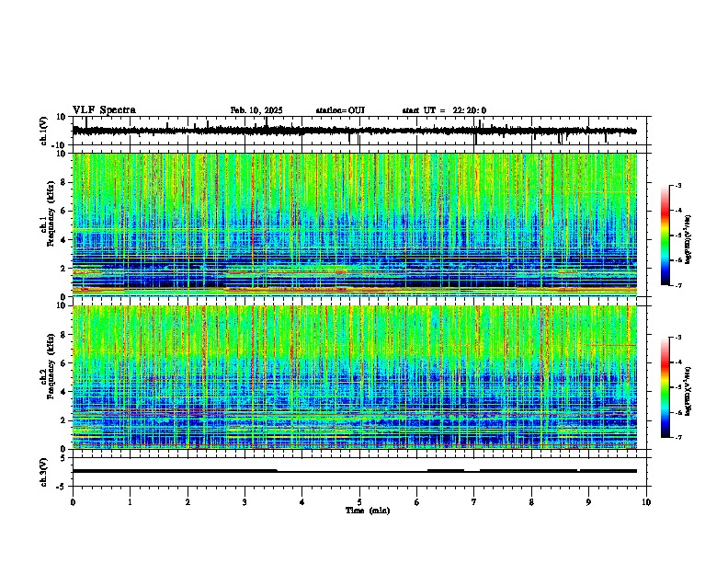The image size is (728, 563).
Task: Click the 'Time (min)' axis label
Action: click(x=368, y=511)
